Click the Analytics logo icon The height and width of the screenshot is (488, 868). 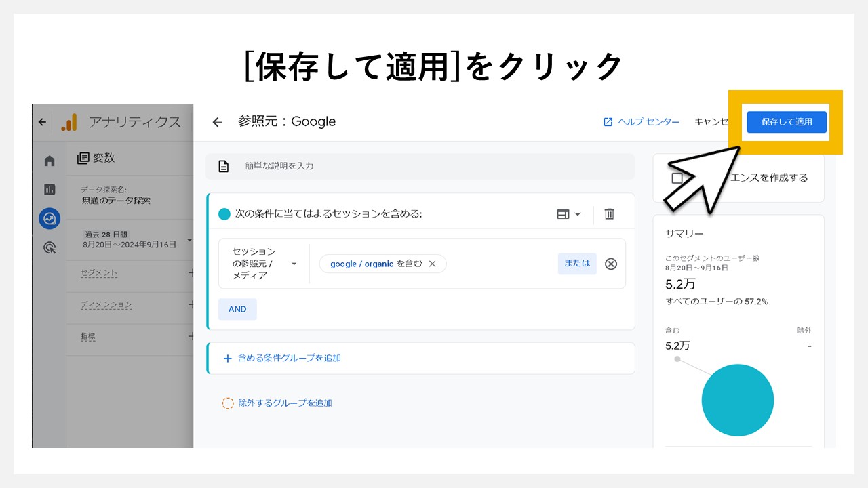coord(70,122)
